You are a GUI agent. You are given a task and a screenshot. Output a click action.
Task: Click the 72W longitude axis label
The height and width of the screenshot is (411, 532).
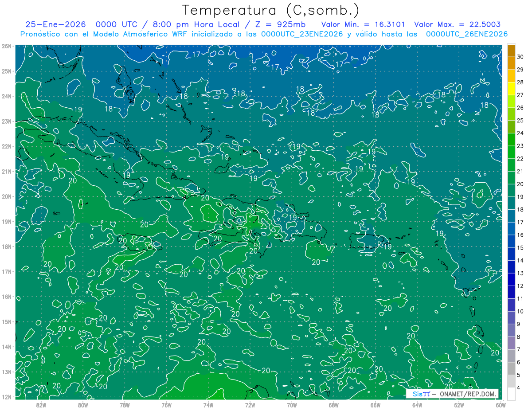(x=250, y=404)
